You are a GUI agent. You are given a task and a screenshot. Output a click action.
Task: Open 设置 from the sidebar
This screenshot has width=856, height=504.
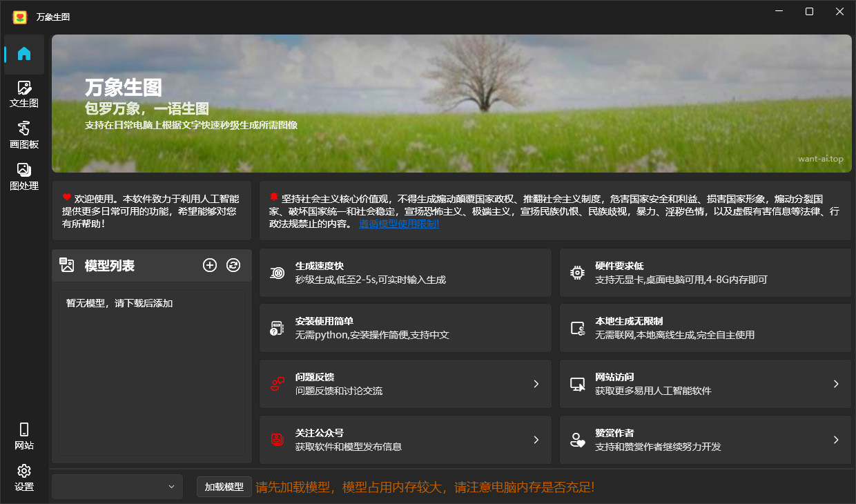[23, 479]
